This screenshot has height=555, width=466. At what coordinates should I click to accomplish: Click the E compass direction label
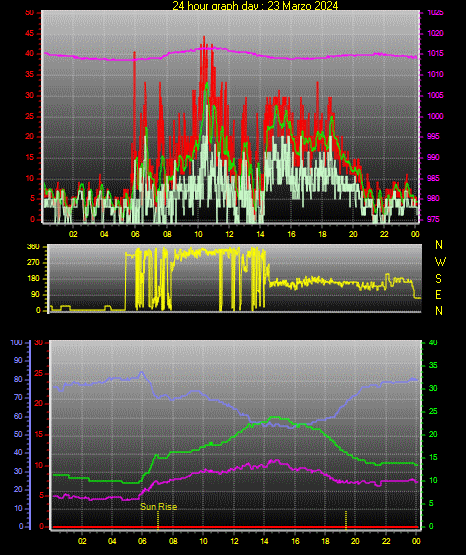(438, 294)
